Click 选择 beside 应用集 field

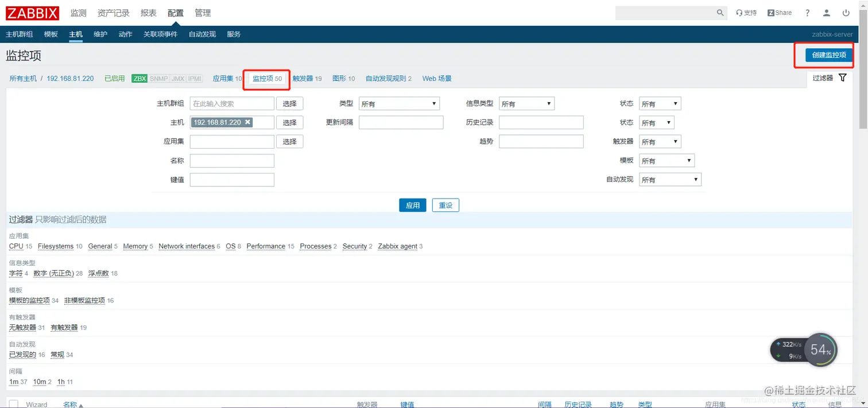coord(290,141)
